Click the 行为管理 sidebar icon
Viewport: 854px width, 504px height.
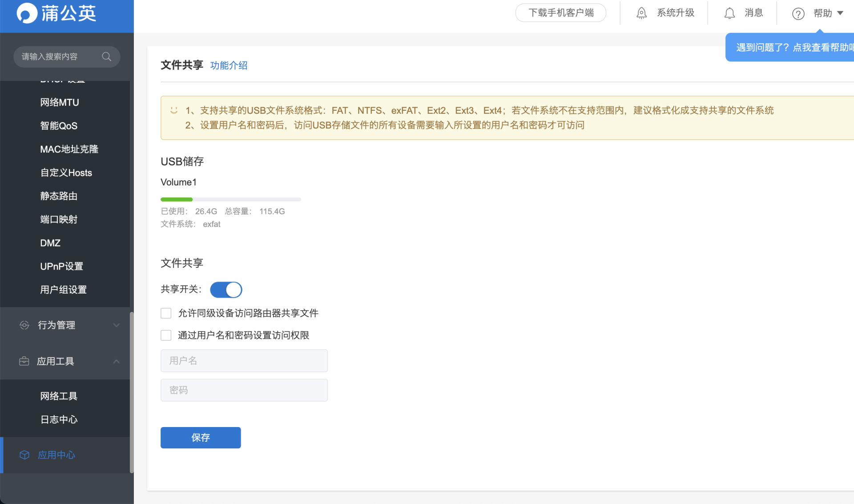[x=24, y=325]
